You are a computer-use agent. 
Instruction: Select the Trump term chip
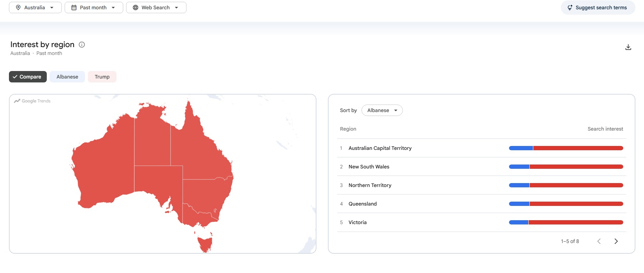point(102,77)
